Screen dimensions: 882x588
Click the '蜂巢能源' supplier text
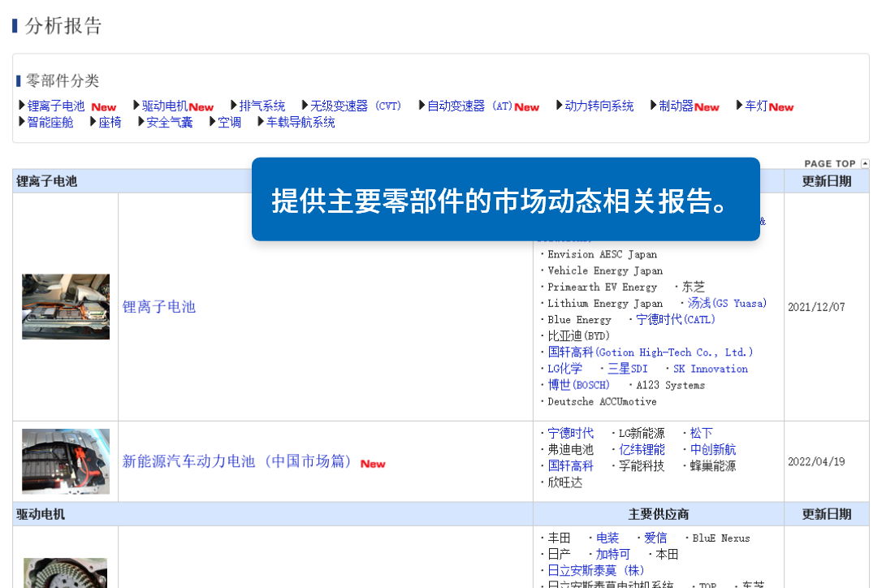(713, 465)
